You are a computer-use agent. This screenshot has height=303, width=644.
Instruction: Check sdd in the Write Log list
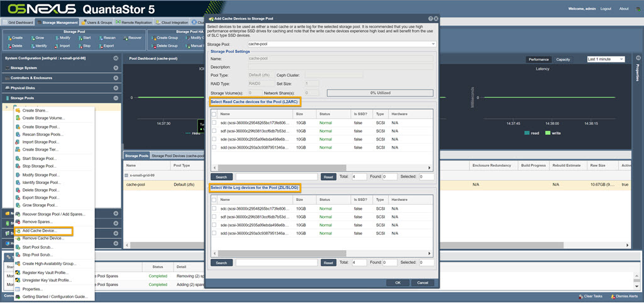click(214, 233)
